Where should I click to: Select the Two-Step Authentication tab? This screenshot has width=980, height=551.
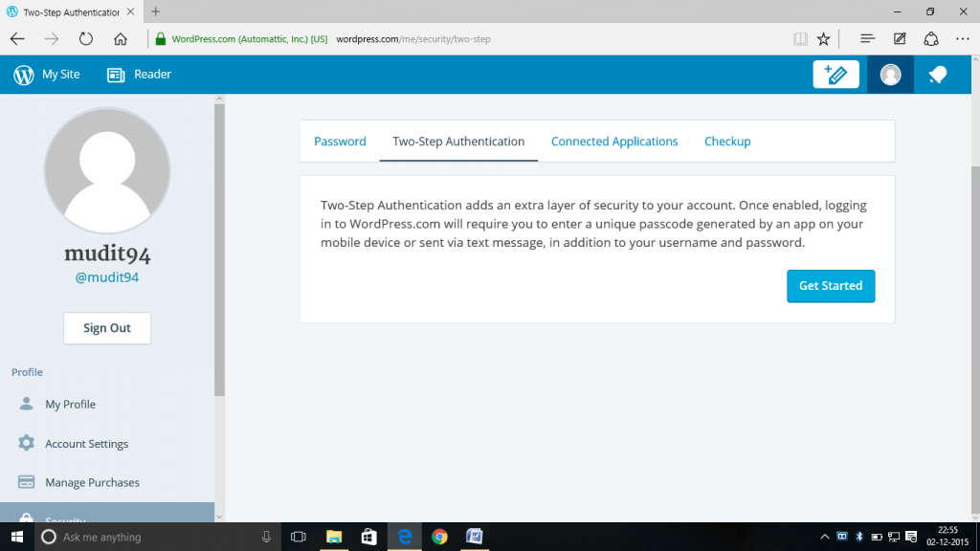pyautogui.click(x=458, y=142)
